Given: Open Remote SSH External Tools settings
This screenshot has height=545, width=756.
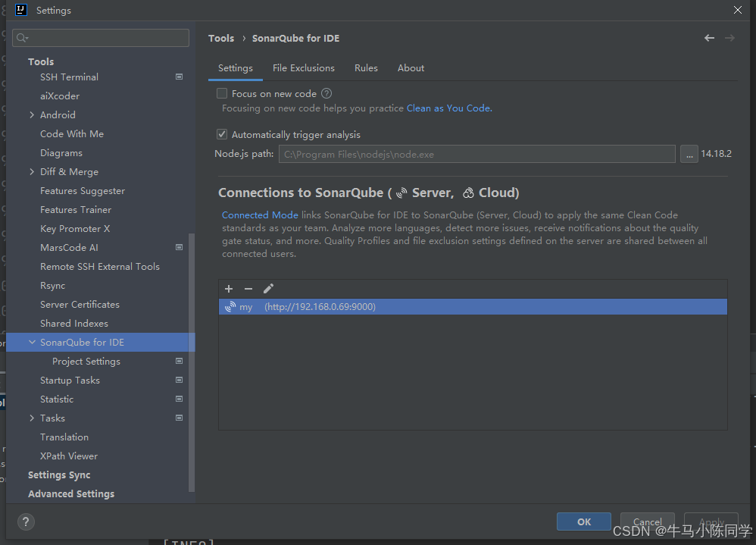Looking at the screenshot, I should pos(100,266).
